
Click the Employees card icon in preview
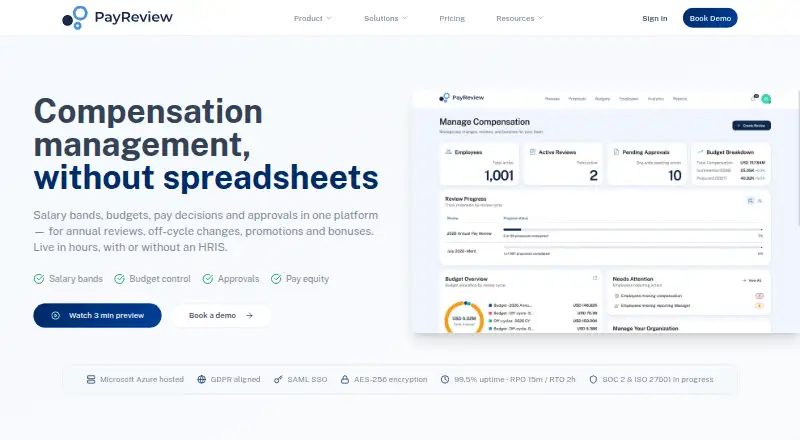(448, 152)
